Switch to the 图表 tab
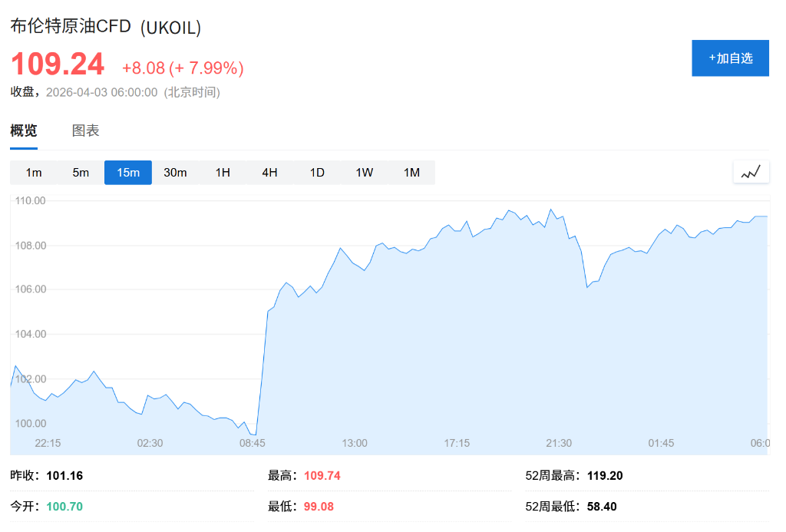Viewport: 786px width, 532px height. coord(84,131)
